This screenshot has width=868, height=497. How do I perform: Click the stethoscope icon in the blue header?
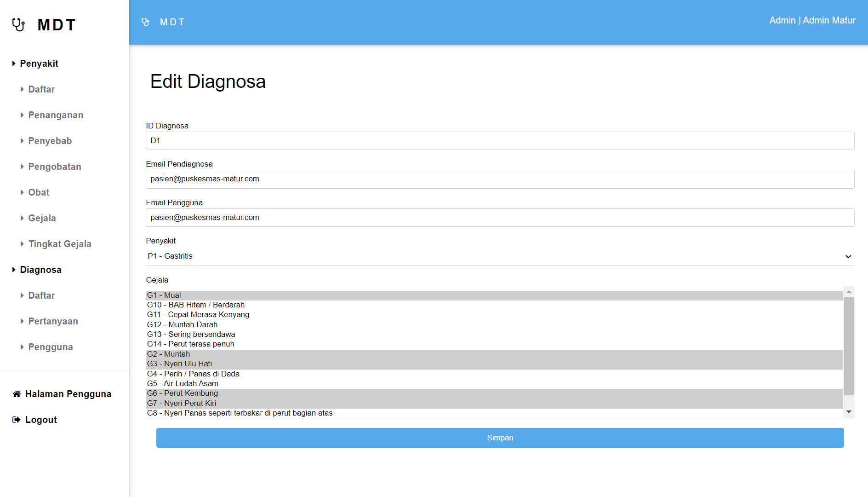145,22
